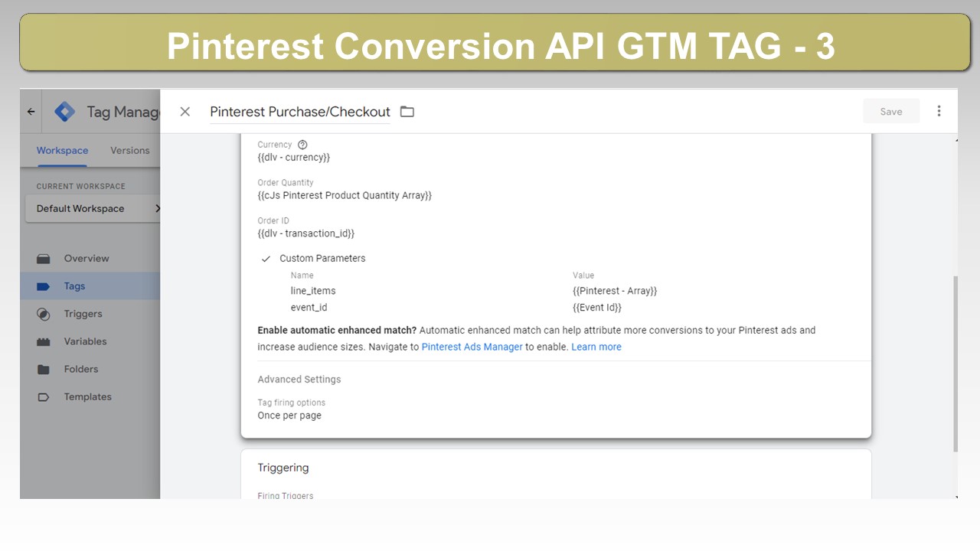This screenshot has width=980, height=551.
Task: Open Overview from the sidebar
Action: pos(87,259)
